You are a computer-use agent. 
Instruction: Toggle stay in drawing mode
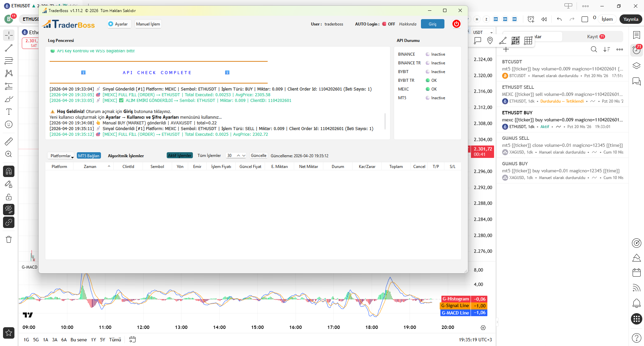click(x=9, y=184)
